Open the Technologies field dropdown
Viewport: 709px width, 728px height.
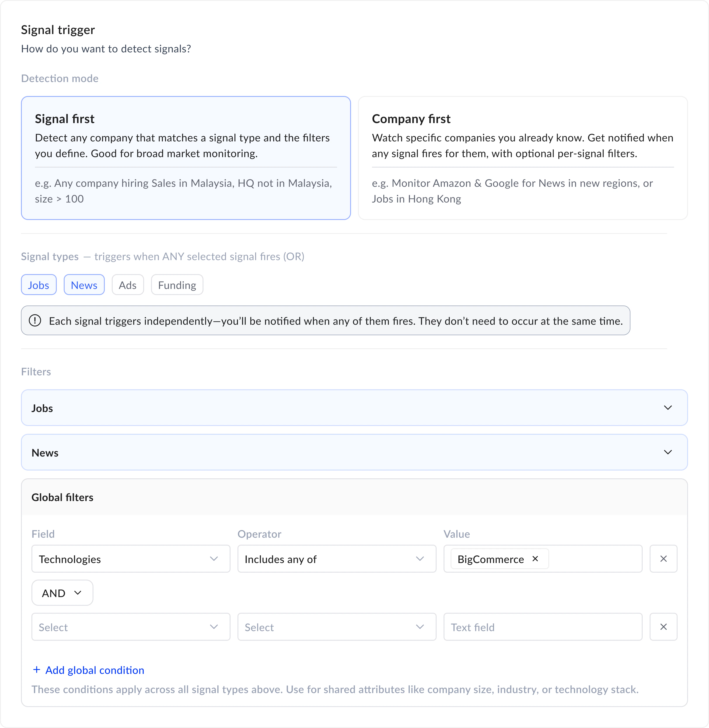131,559
